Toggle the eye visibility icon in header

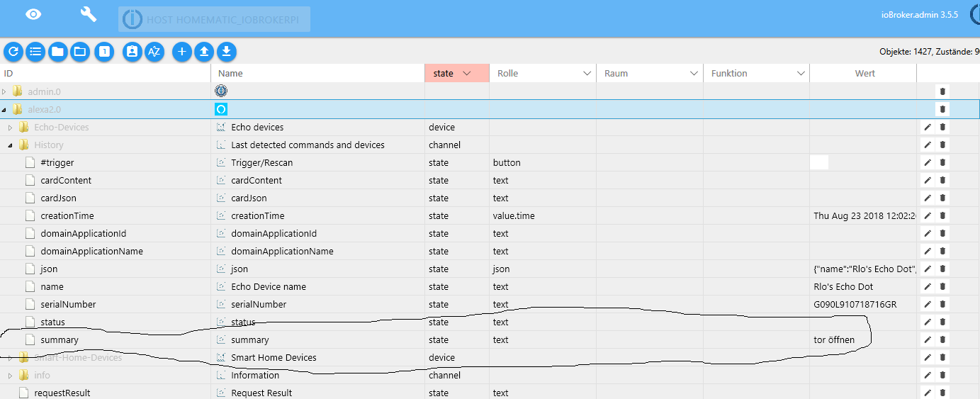point(33,15)
